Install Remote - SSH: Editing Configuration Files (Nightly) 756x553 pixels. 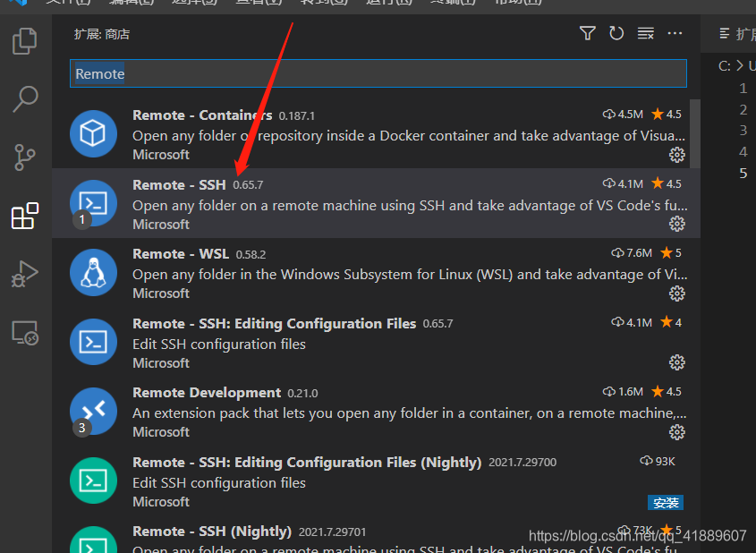pos(666,502)
